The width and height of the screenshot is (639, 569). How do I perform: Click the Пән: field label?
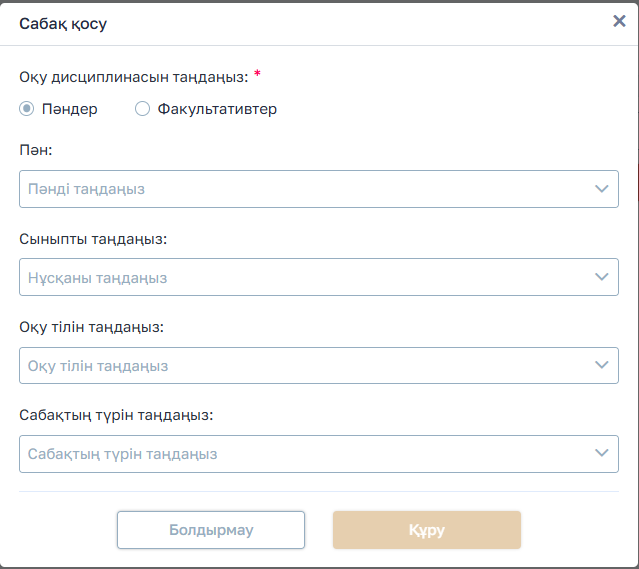(x=36, y=148)
